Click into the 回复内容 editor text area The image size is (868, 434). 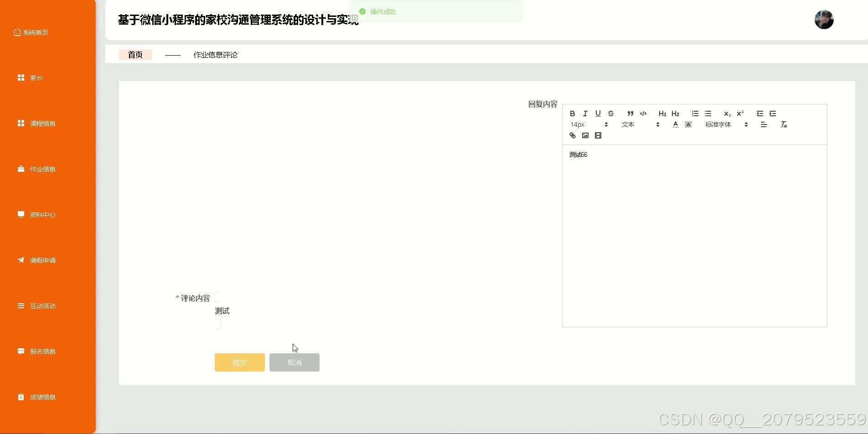(695, 236)
